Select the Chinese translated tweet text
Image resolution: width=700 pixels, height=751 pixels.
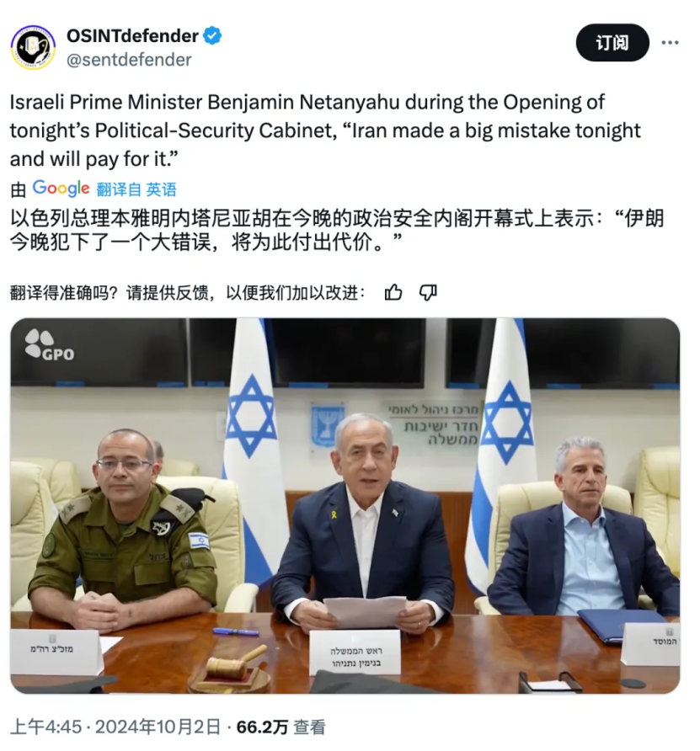(337, 231)
